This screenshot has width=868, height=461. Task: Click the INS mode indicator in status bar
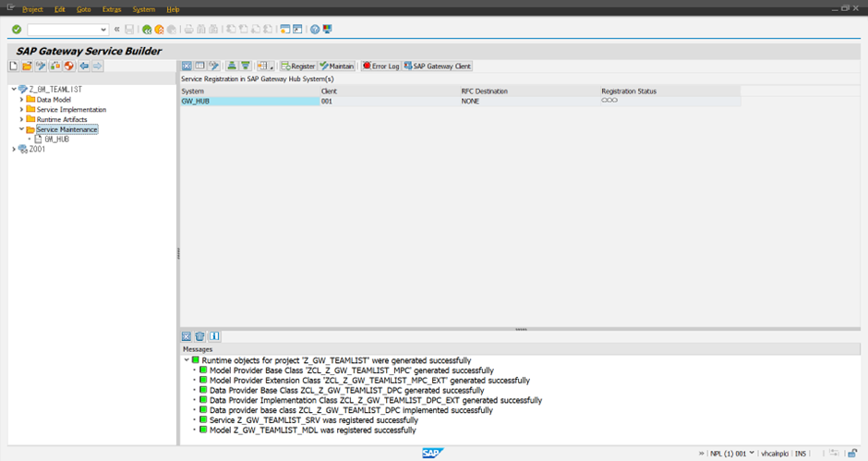[x=801, y=454]
